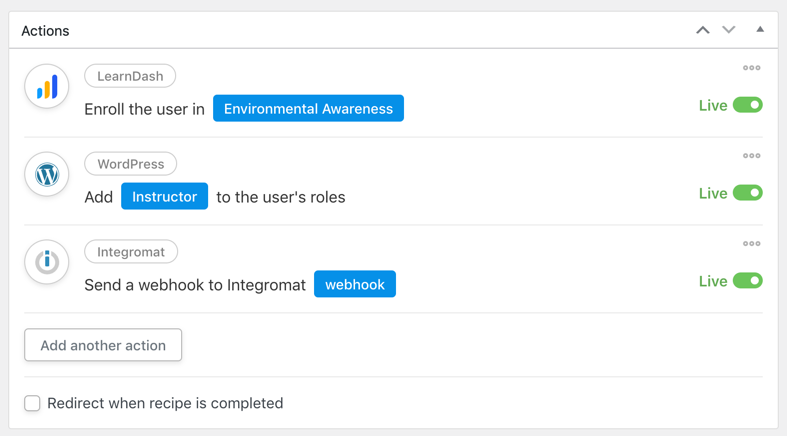
Task: Select the Environmental Awareness course token
Action: pos(308,108)
